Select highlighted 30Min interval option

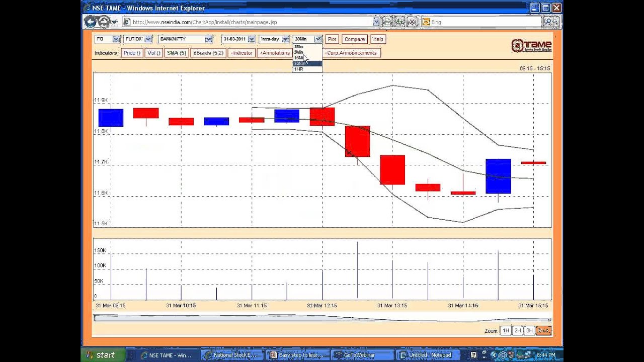click(307, 63)
